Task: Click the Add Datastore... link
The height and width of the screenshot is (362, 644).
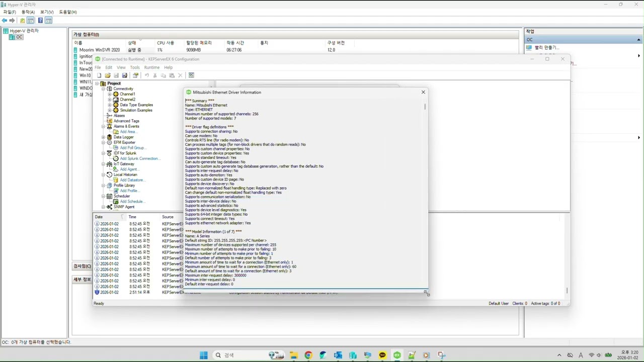Action: [x=133, y=180]
